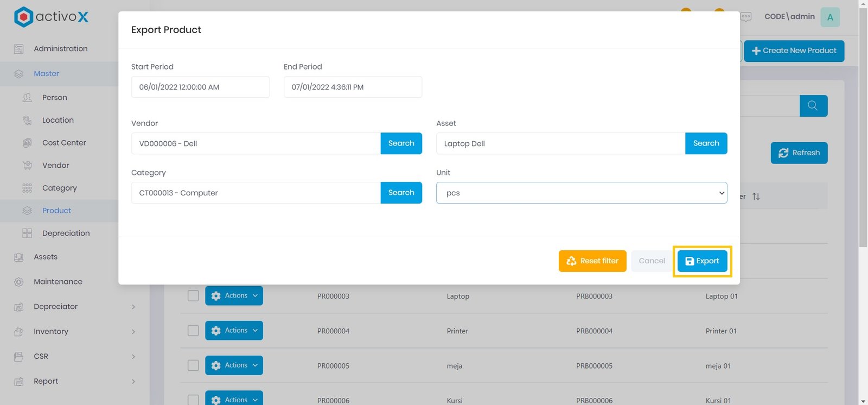This screenshot has width=868, height=405.
Task: Click the admin avatar icon
Action: click(x=829, y=17)
